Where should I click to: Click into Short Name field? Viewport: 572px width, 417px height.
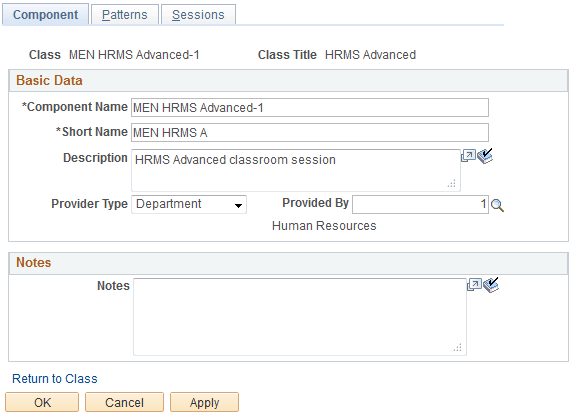tap(310, 132)
